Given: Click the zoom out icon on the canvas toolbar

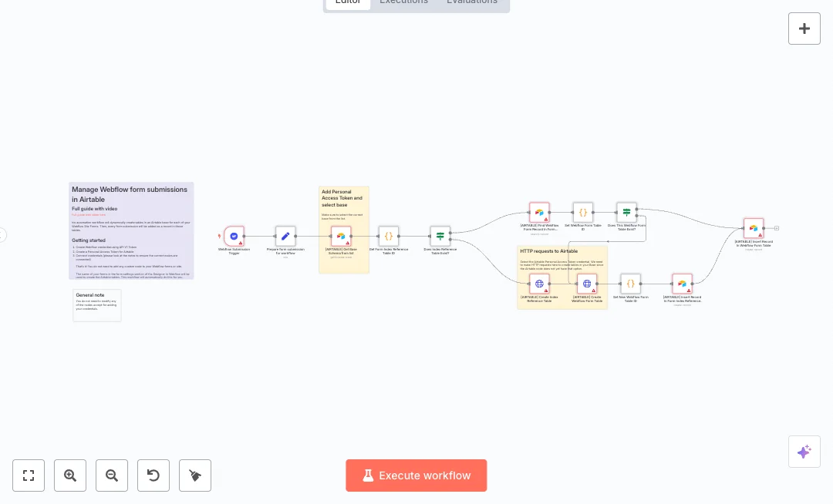Looking at the screenshot, I should [112, 475].
